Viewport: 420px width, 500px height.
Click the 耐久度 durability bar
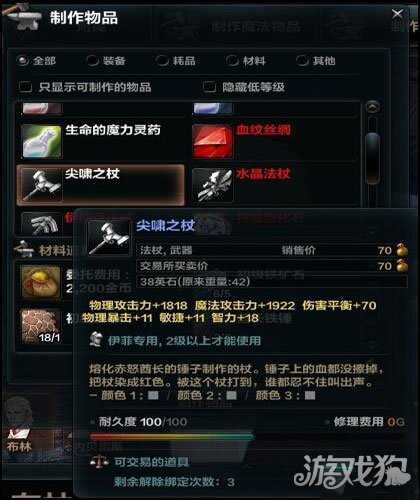[x=172, y=436]
